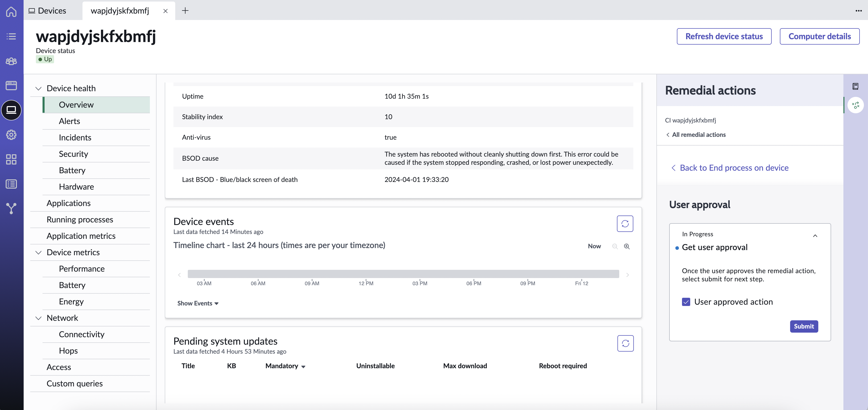The height and width of the screenshot is (410, 868).
Task: Collapse the Device metrics section
Action: click(38, 252)
